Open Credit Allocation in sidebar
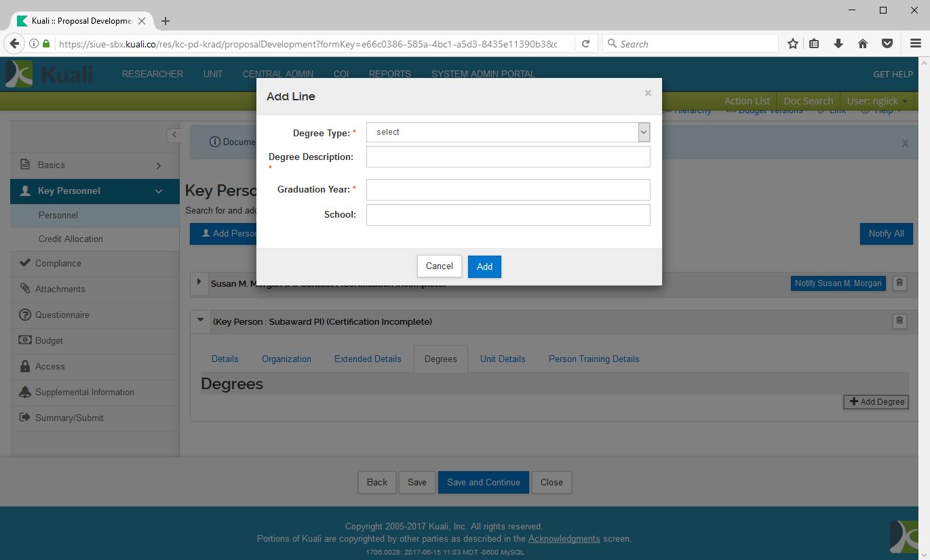Image resolution: width=930 pixels, height=560 pixels. point(71,239)
